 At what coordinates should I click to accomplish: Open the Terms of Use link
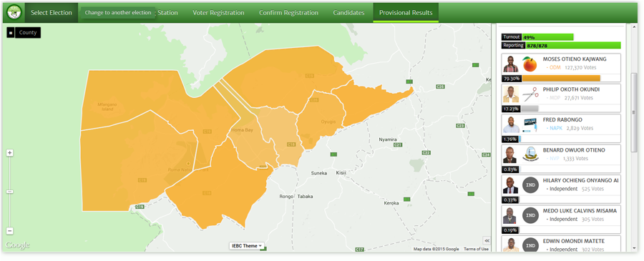(476, 249)
